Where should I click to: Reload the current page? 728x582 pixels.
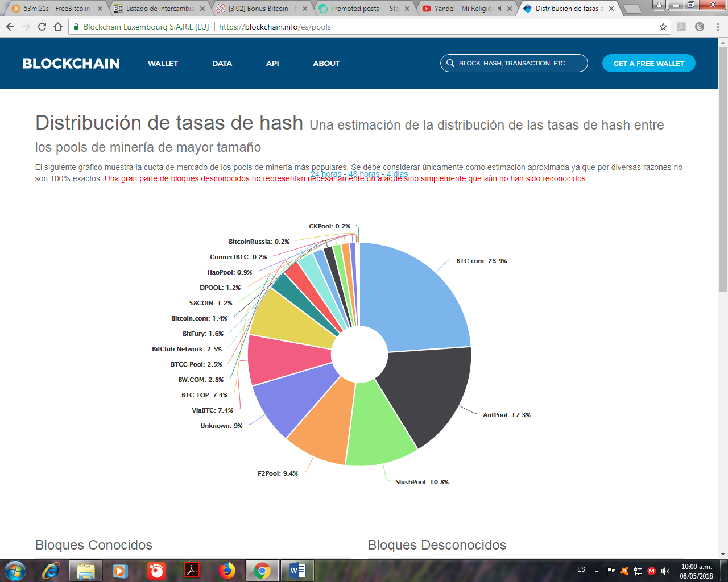point(42,27)
